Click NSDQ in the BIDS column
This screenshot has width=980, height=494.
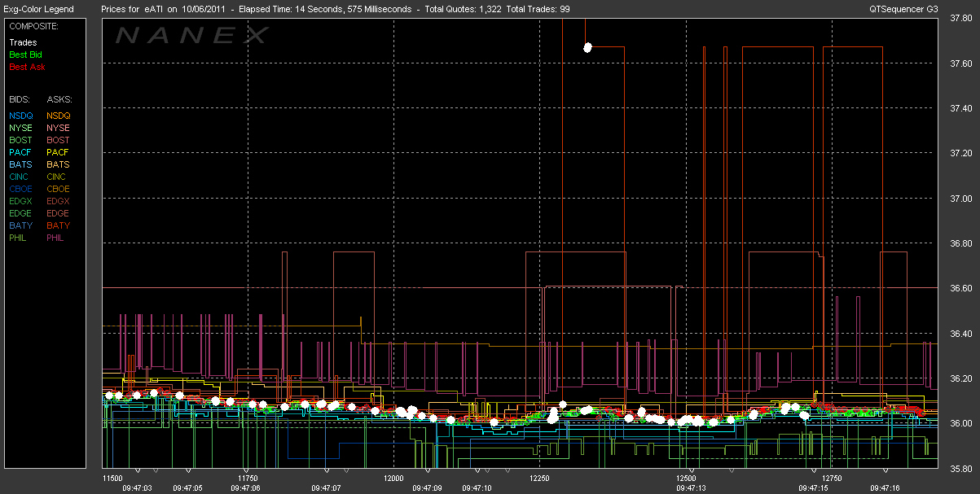coord(20,116)
